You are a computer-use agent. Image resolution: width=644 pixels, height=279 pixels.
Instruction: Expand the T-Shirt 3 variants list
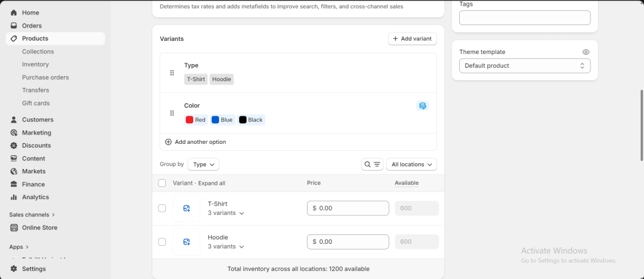point(226,213)
